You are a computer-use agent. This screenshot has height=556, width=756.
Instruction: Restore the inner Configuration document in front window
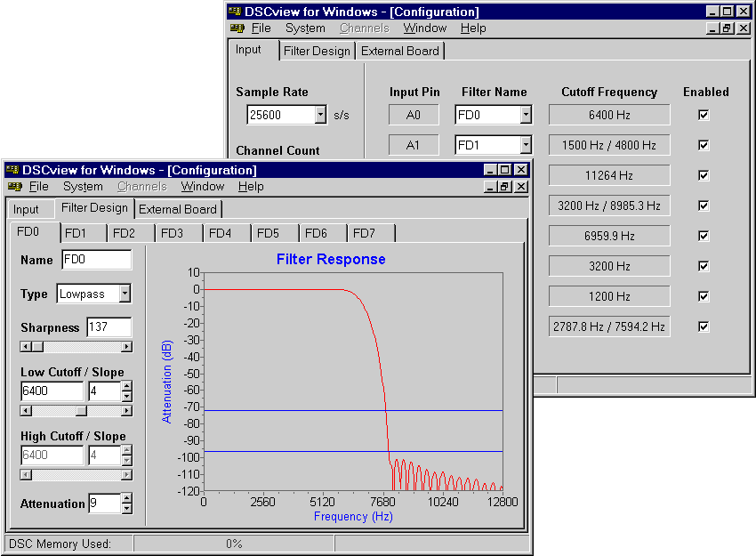[x=505, y=187]
